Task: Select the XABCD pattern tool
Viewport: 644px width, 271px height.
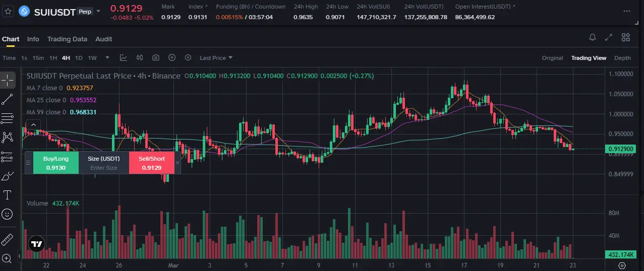Action: pyautogui.click(x=8, y=137)
